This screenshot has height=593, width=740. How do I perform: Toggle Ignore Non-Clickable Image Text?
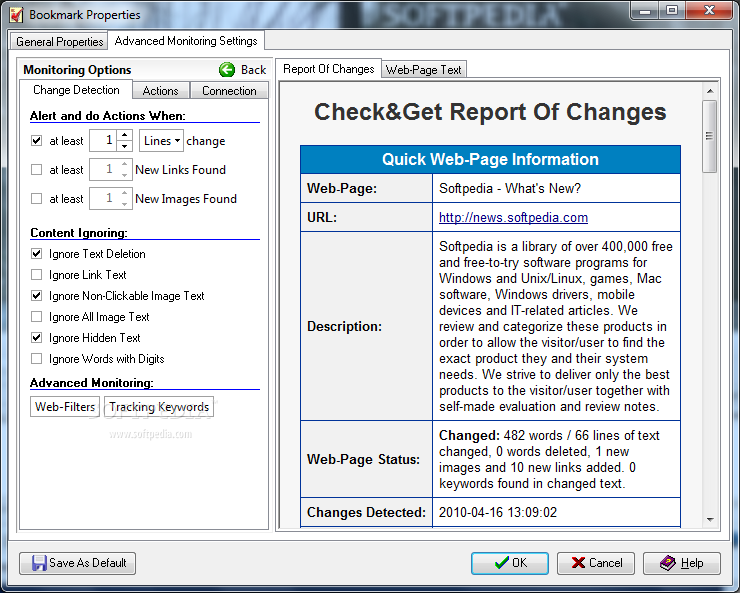pos(36,296)
